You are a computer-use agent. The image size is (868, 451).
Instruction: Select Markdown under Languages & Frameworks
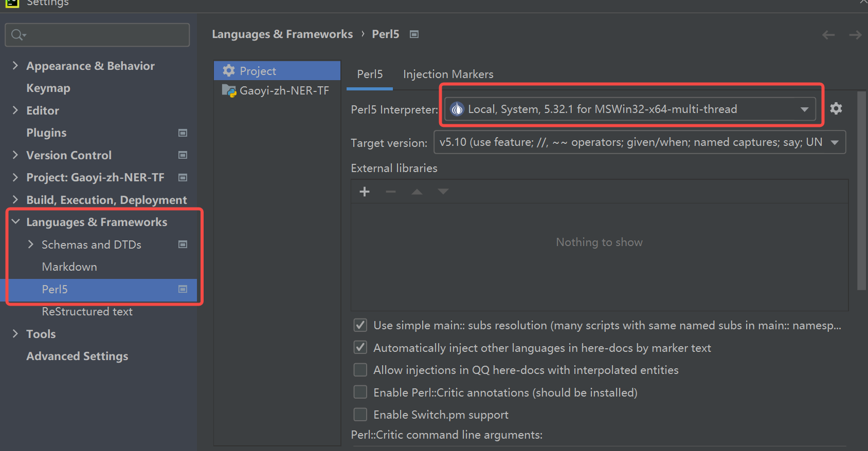coord(69,267)
